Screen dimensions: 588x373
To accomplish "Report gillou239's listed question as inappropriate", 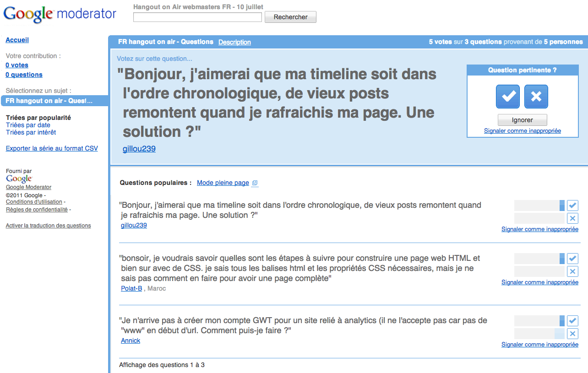I will (540, 229).
